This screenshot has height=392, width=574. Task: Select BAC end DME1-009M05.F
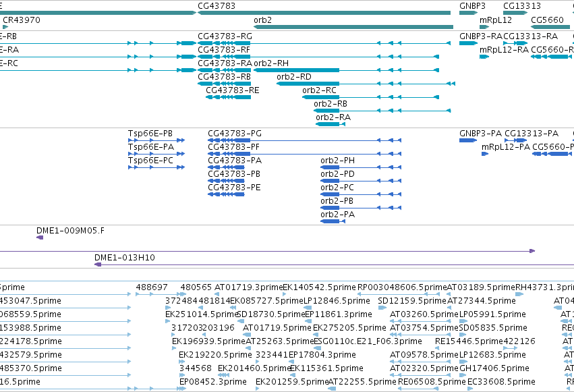click(x=70, y=231)
